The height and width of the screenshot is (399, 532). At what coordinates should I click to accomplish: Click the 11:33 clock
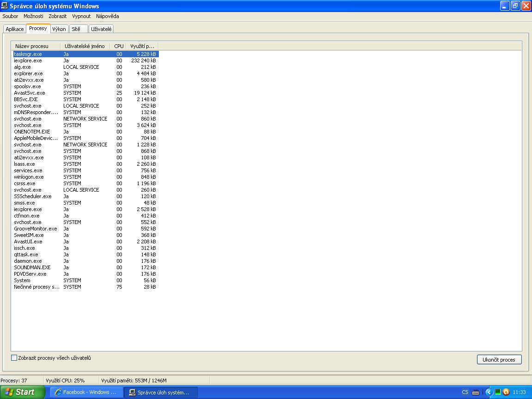point(520,392)
